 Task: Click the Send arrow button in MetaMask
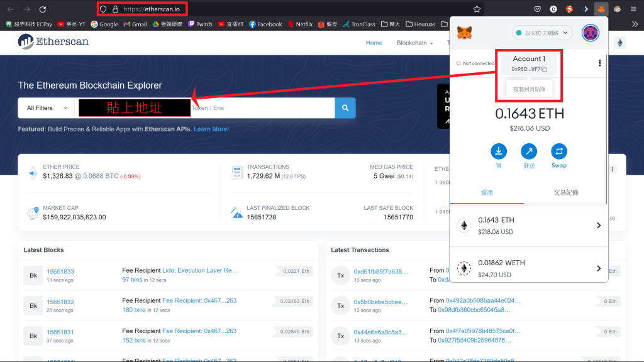coord(529,151)
